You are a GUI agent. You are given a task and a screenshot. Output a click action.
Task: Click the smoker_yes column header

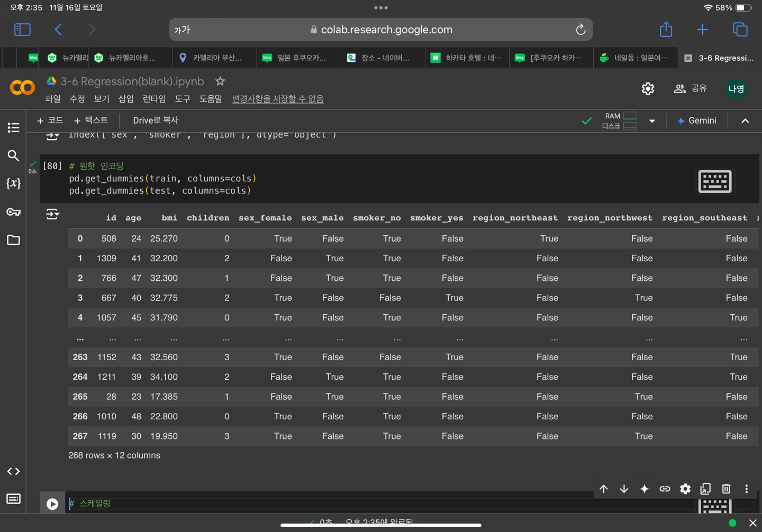coord(437,218)
